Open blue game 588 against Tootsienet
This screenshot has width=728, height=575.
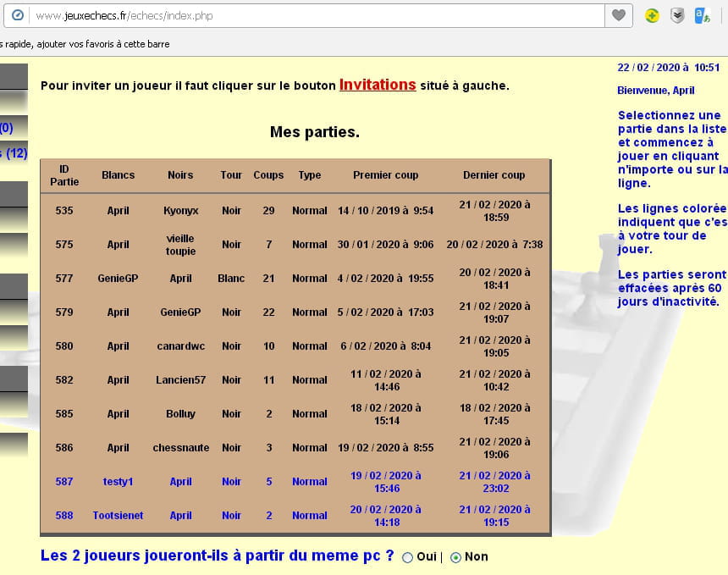295,516
